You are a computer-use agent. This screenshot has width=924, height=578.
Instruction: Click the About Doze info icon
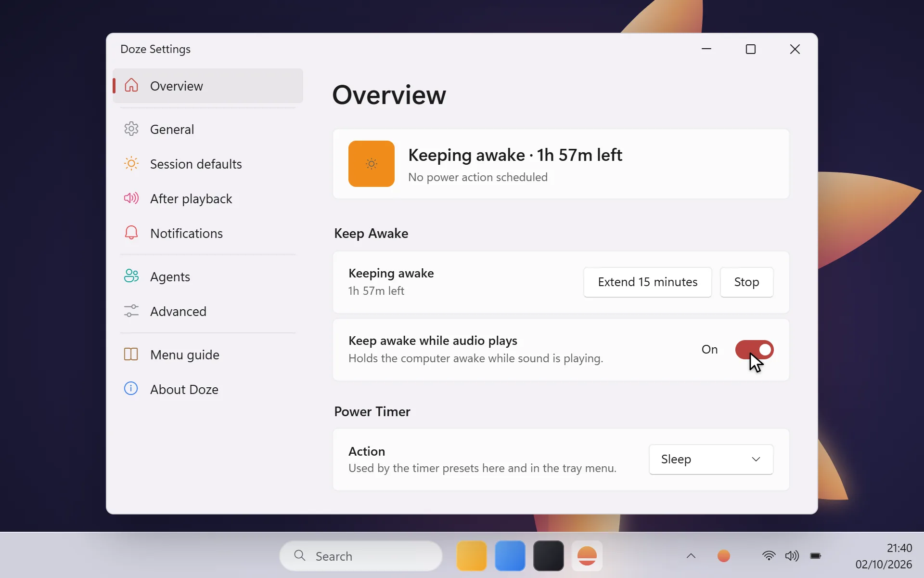131,389
